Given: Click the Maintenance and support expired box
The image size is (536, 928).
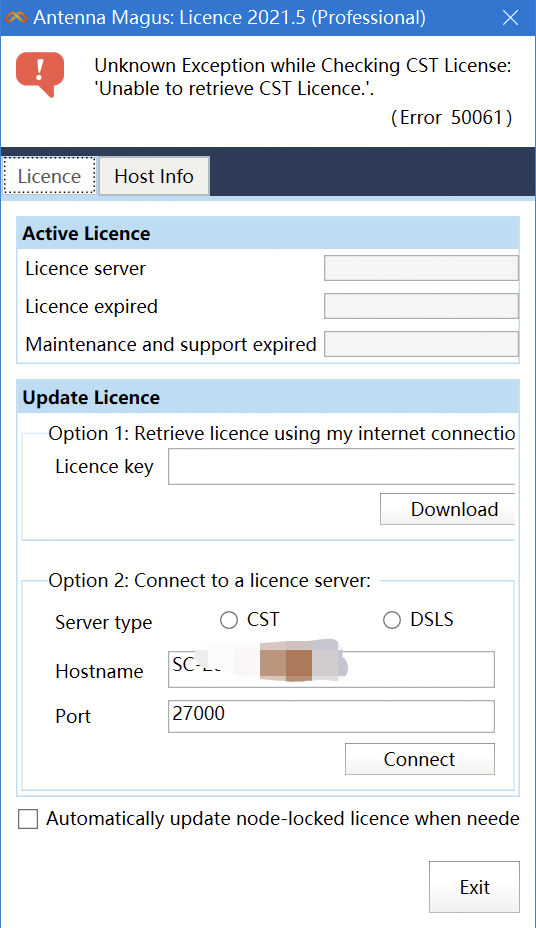Looking at the screenshot, I should coord(421,344).
